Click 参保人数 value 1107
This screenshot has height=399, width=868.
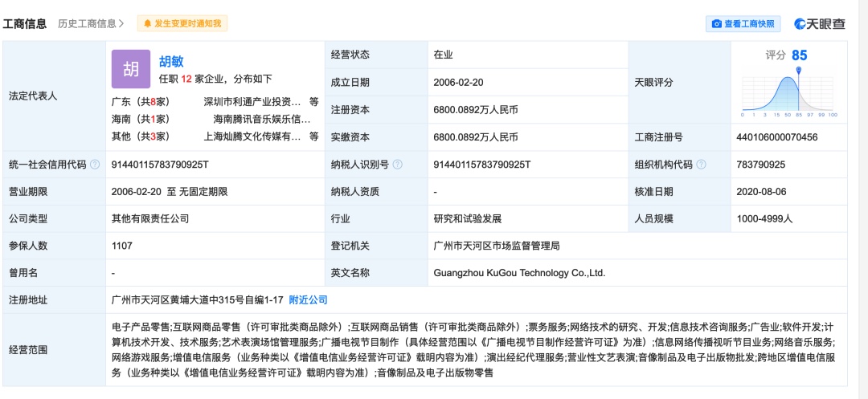[x=122, y=246]
